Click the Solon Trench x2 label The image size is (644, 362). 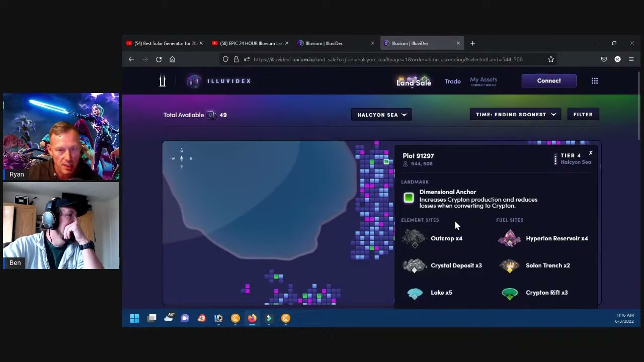tap(548, 265)
